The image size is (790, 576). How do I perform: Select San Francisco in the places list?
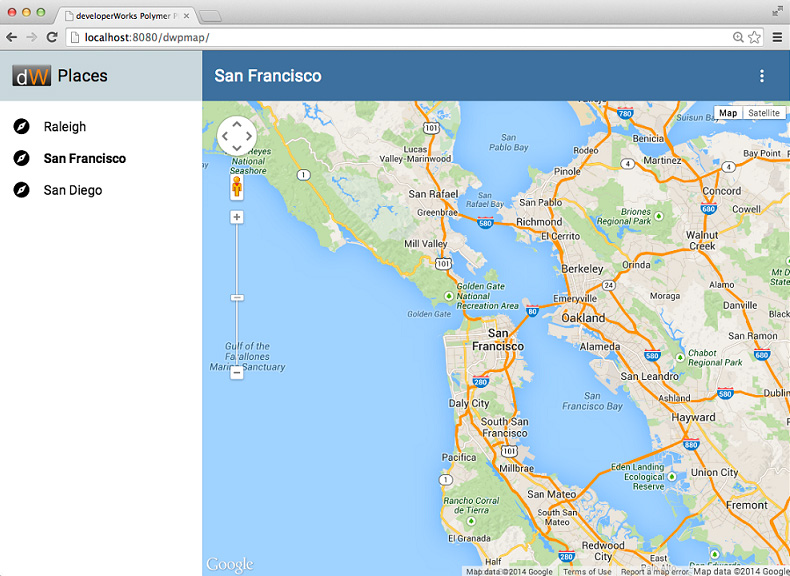(85, 158)
